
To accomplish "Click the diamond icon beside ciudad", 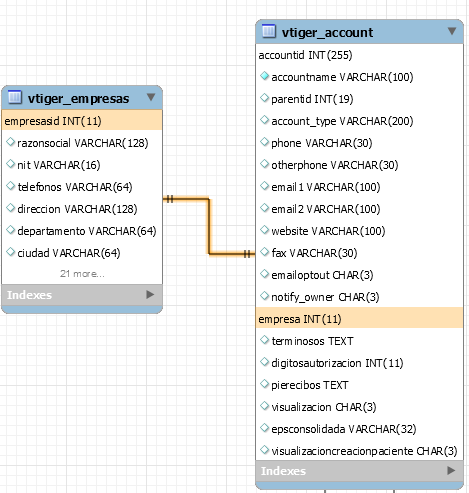I will 11,252.
